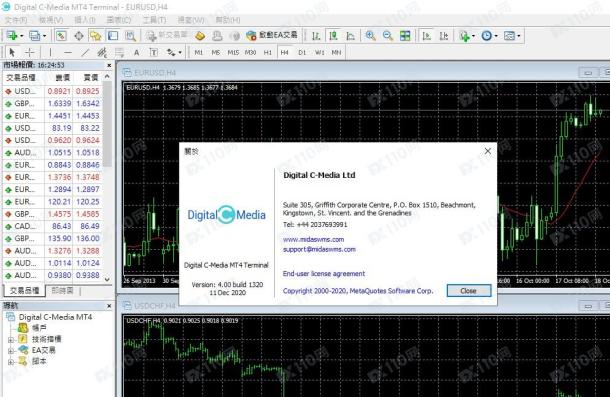Viewport: 610px width, 397px height.
Task: Expand the Periods clock dropdown arrow
Action: point(496,36)
